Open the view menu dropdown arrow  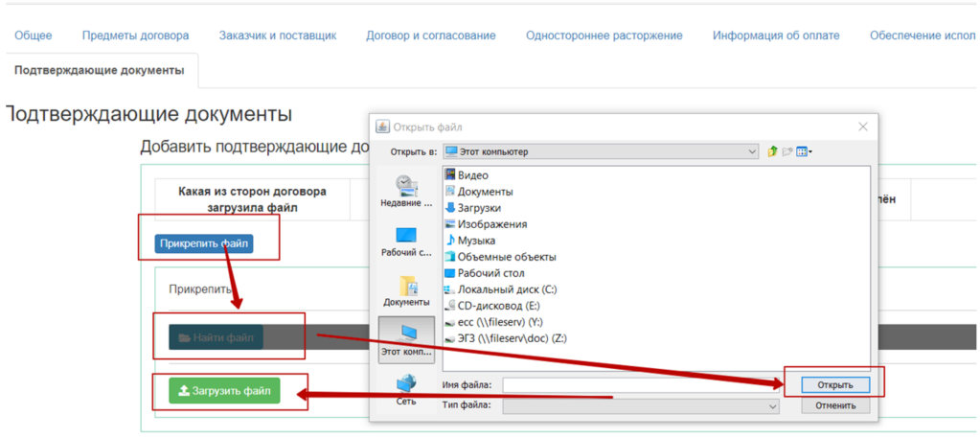(x=810, y=151)
